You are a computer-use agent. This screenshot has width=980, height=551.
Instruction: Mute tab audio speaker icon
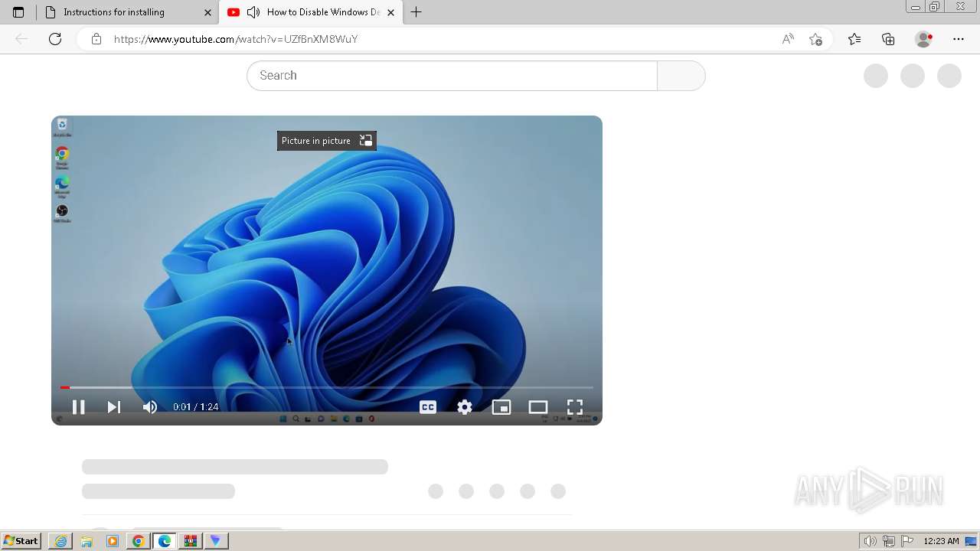pos(253,12)
